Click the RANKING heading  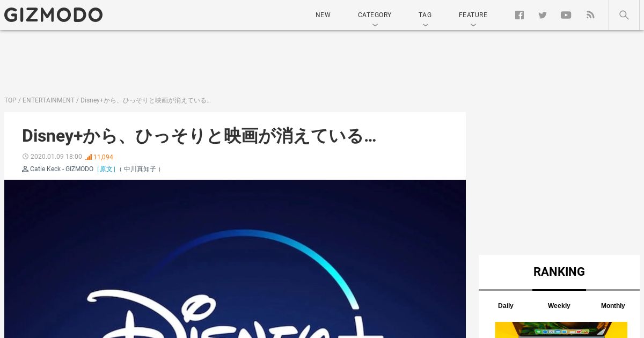(x=559, y=271)
